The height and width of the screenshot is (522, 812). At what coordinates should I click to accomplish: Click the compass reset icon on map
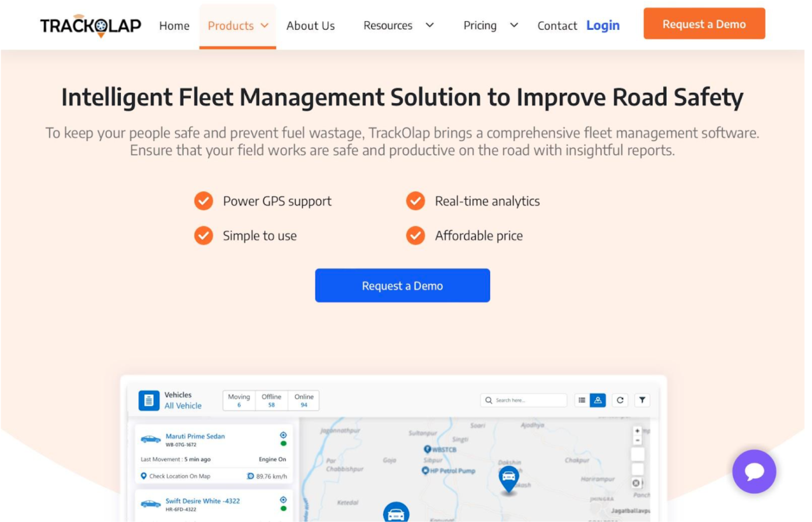point(637,483)
